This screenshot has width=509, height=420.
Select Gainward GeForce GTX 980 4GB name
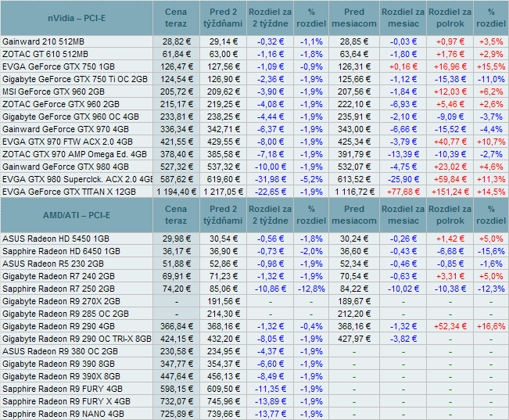[x=66, y=167]
